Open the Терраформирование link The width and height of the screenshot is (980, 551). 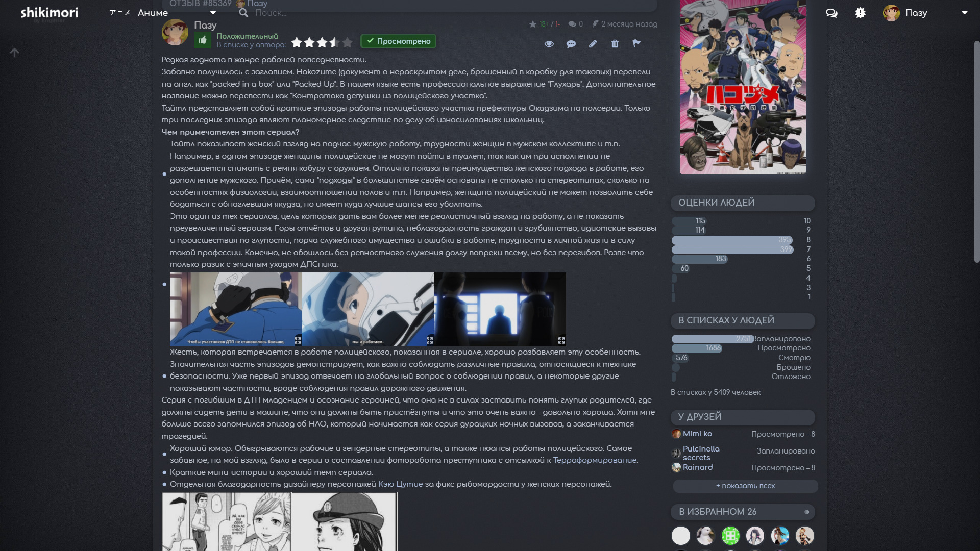pyautogui.click(x=595, y=460)
